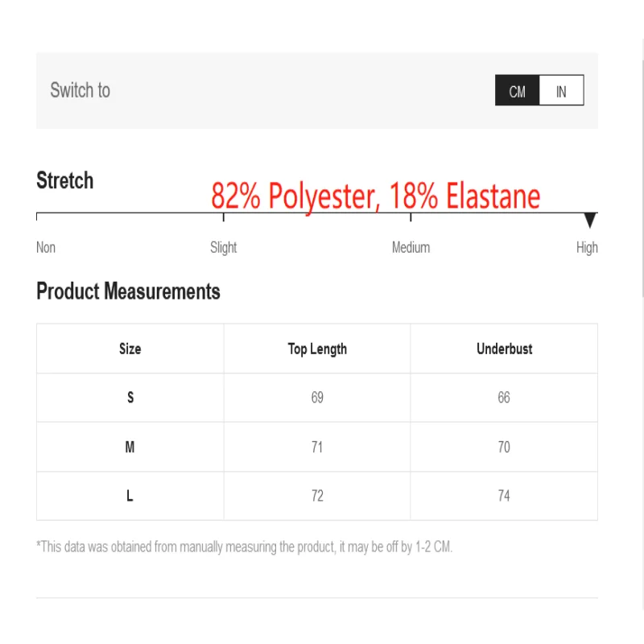Click the Switch to label
644x644 pixels.
[80, 90]
